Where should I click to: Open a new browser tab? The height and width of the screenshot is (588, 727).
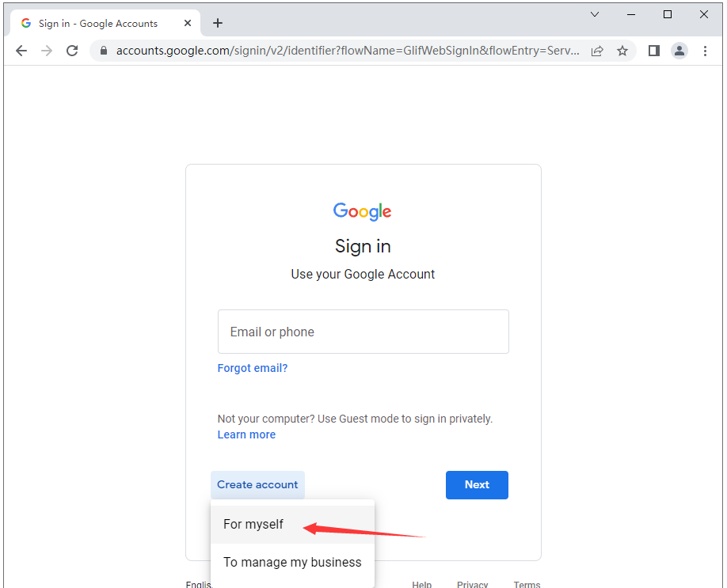[218, 23]
